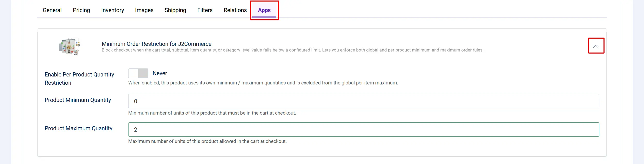
Task: Select the Shipping tab
Action: [x=175, y=10]
